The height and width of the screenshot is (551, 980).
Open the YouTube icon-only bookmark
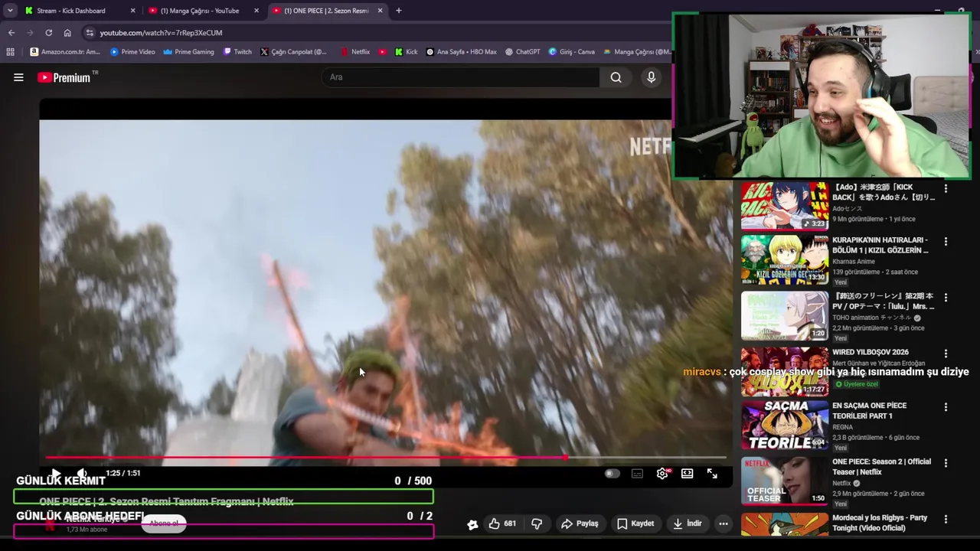[x=383, y=52]
